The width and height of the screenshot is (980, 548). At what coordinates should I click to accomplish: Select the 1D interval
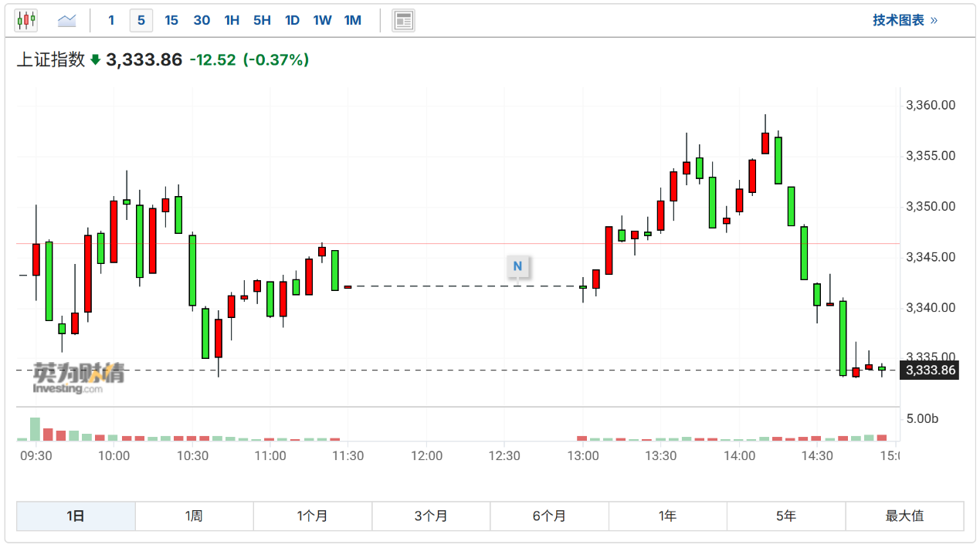click(292, 21)
